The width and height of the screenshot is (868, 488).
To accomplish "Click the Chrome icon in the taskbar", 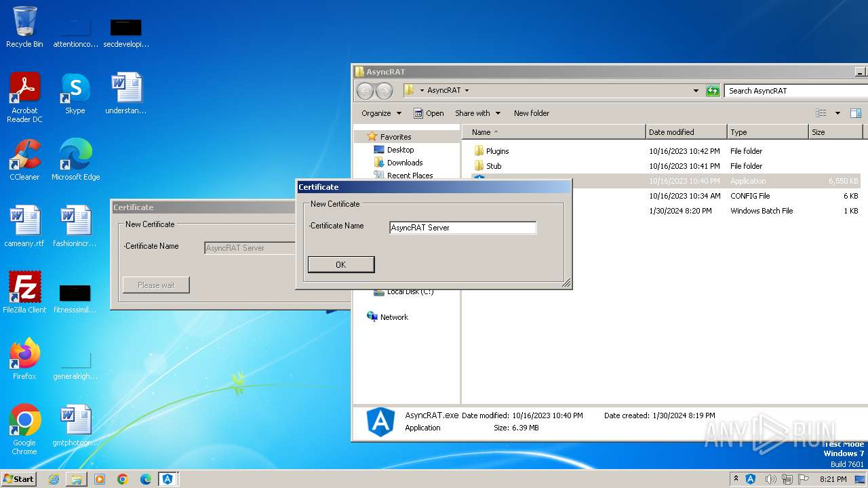I will pos(123,479).
